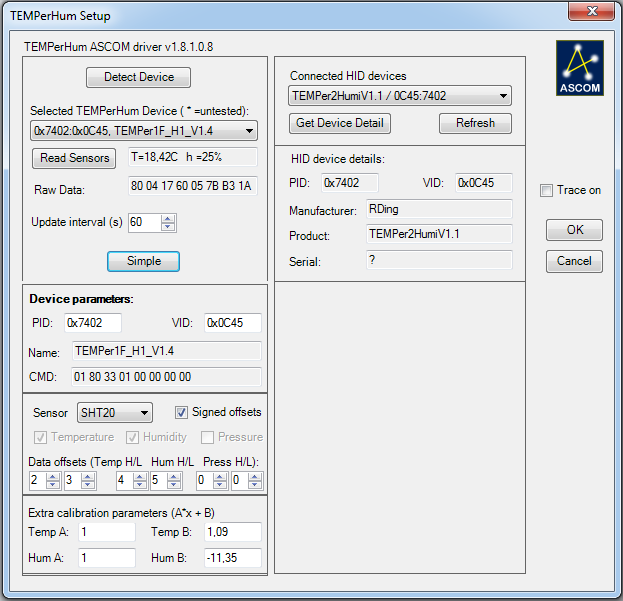Screen dimensions: 623x601
Task: Click the Hum A input field
Action: point(107,558)
